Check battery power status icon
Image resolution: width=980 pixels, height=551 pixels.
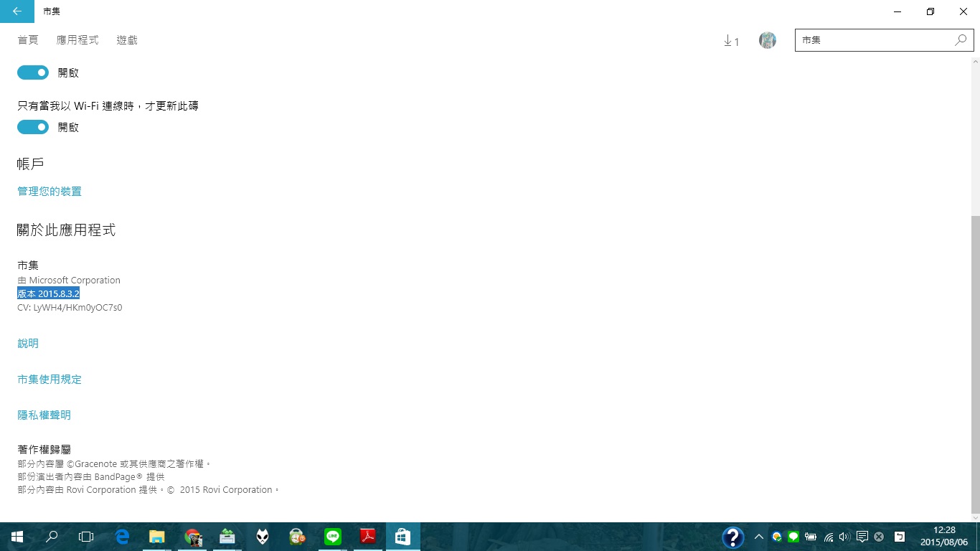[x=811, y=537]
